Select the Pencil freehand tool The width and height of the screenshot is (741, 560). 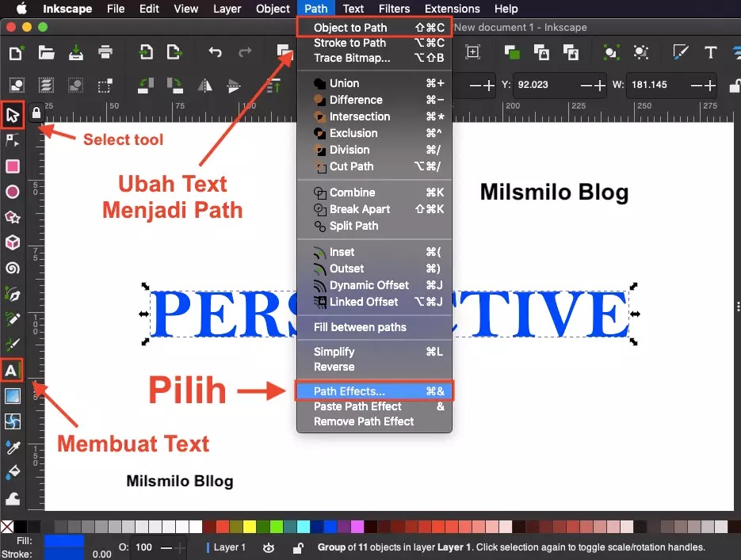(13, 319)
